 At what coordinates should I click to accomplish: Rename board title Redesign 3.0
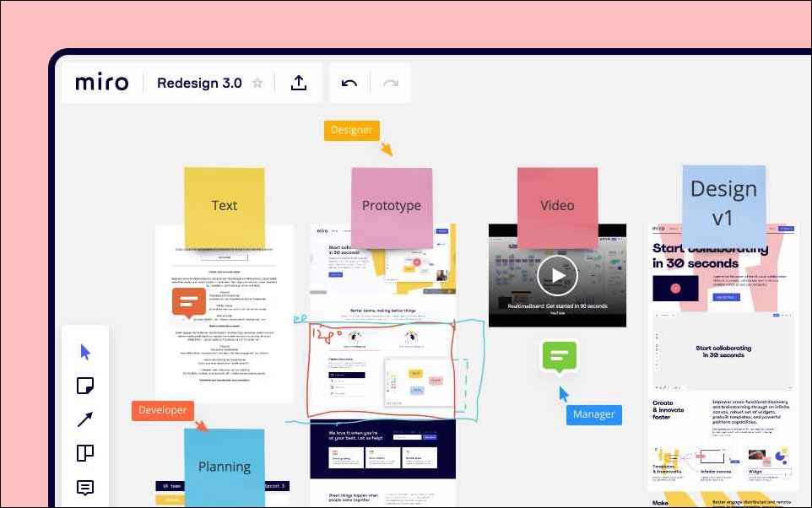tap(199, 83)
